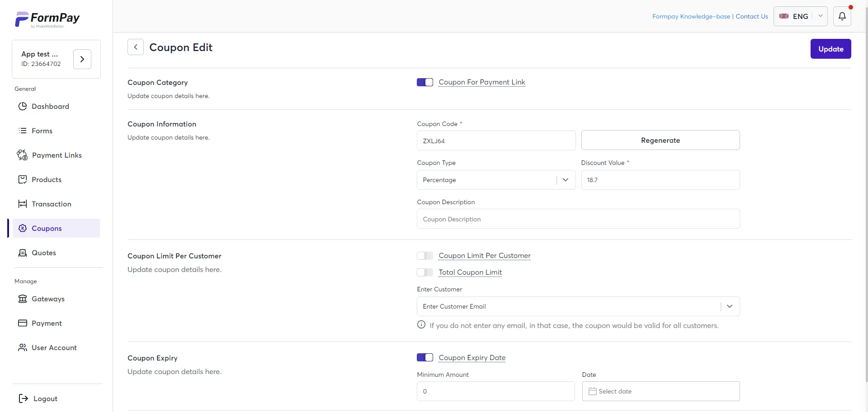The image size is (868, 412).
Task: Click the Coupon Description text field
Action: pos(578,219)
